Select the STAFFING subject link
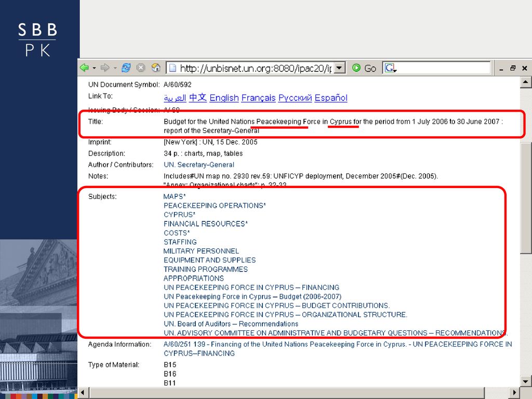The width and height of the screenshot is (532, 399). pos(180,242)
